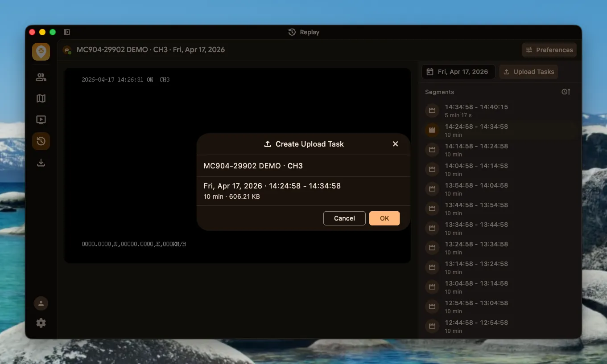Open the downloads sidebar icon
Screen dimensions: 607x364
pyautogui.click(x=41, y=163)
